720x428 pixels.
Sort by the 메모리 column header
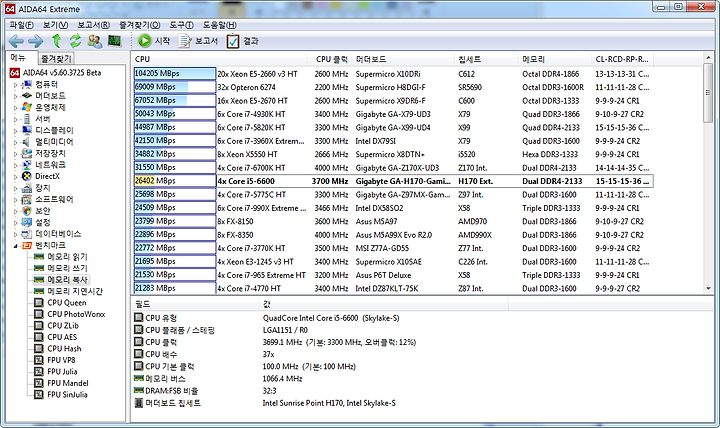[555, 59]
